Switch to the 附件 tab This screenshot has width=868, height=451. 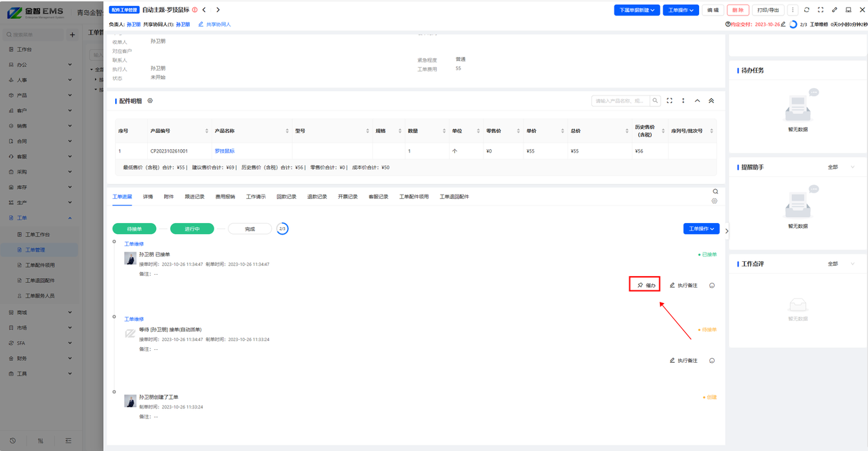[x=169, y=197]
